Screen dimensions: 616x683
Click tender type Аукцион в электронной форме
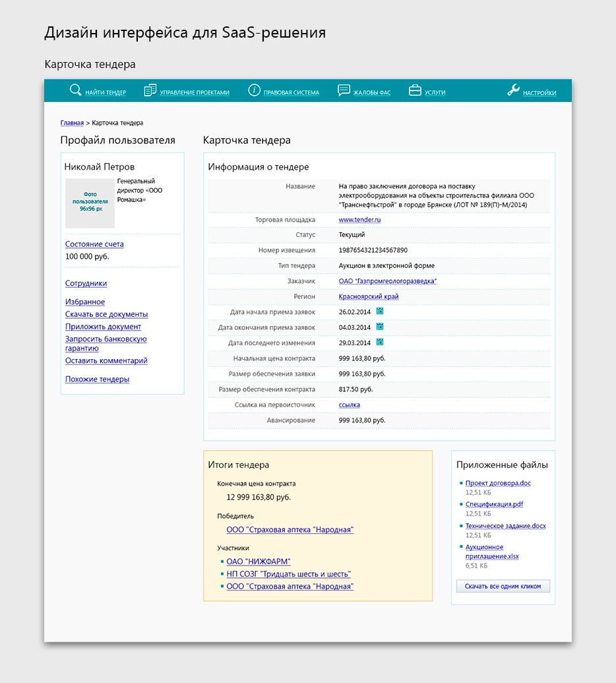pyautogui.click(x=386, y=265)
